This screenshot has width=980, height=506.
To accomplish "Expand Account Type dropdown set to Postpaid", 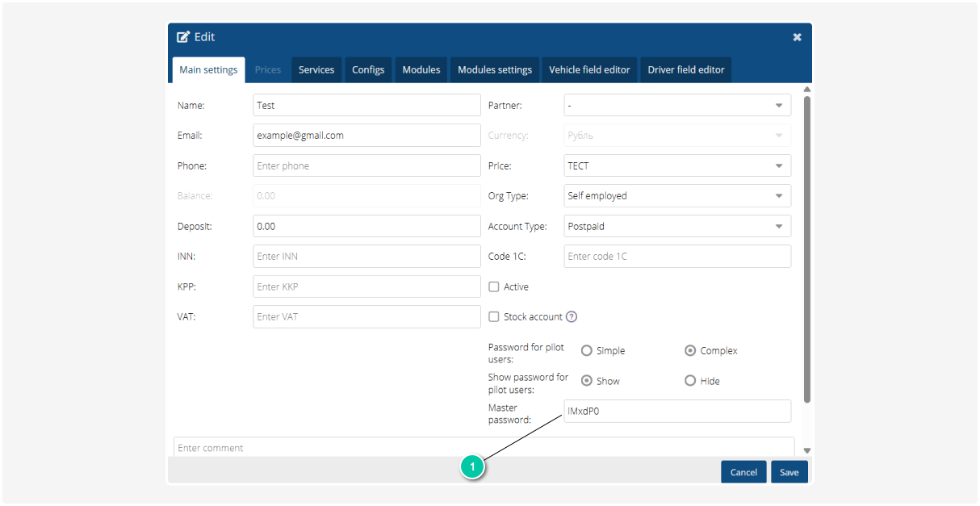I will pyautogui.click(x=676, y=227).
